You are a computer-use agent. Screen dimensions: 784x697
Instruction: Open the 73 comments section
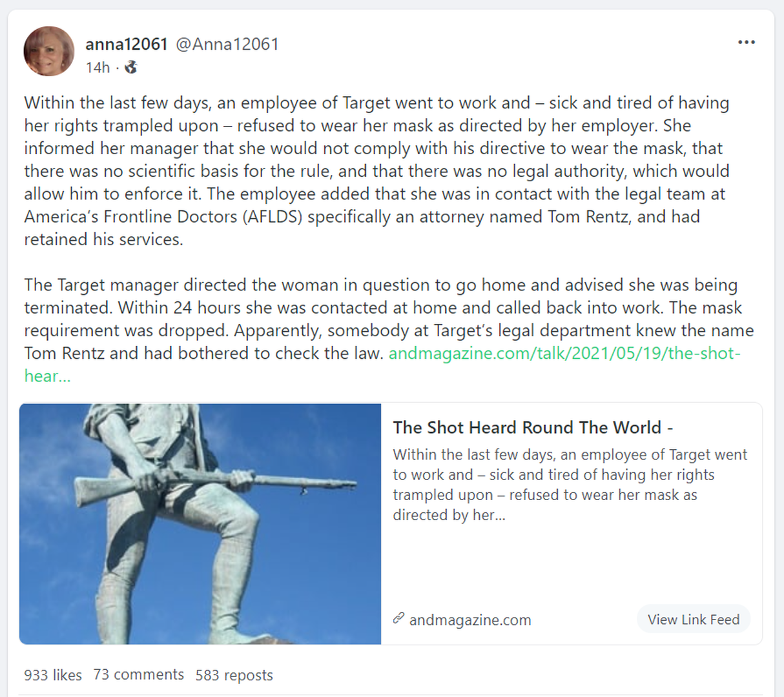(x=139, y=674)
